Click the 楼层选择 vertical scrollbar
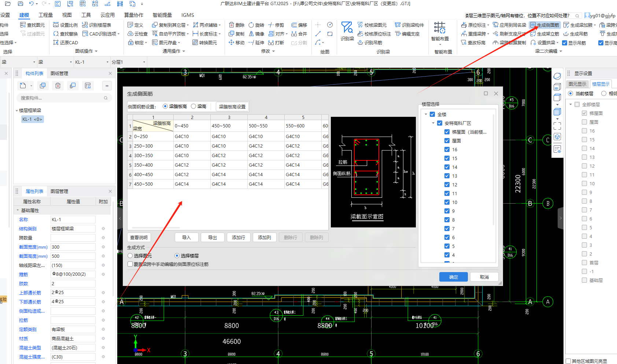 pyautogui.click(x=494, y=169)
